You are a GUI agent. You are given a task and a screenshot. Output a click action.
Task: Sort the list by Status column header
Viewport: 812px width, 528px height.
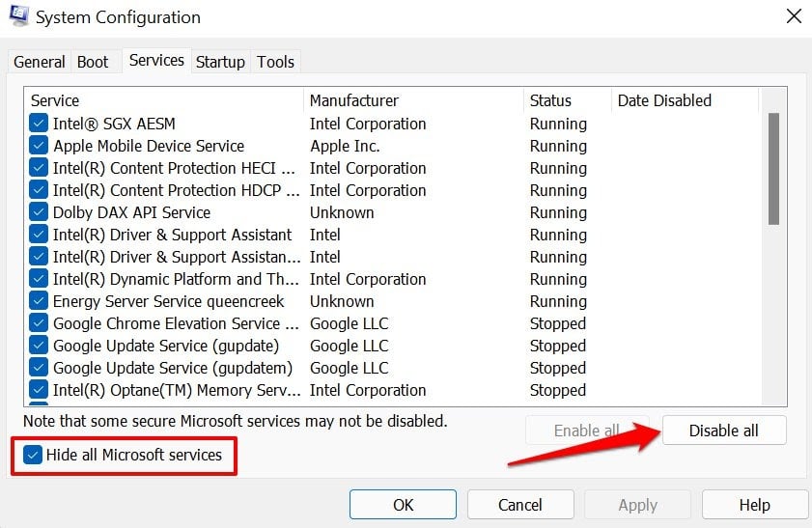[x=550, y=100]
